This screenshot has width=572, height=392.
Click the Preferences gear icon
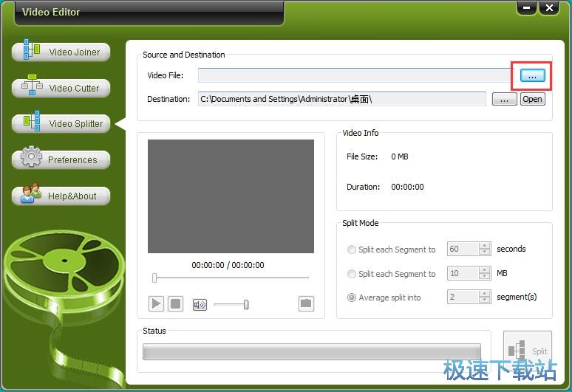coord(31,157)
